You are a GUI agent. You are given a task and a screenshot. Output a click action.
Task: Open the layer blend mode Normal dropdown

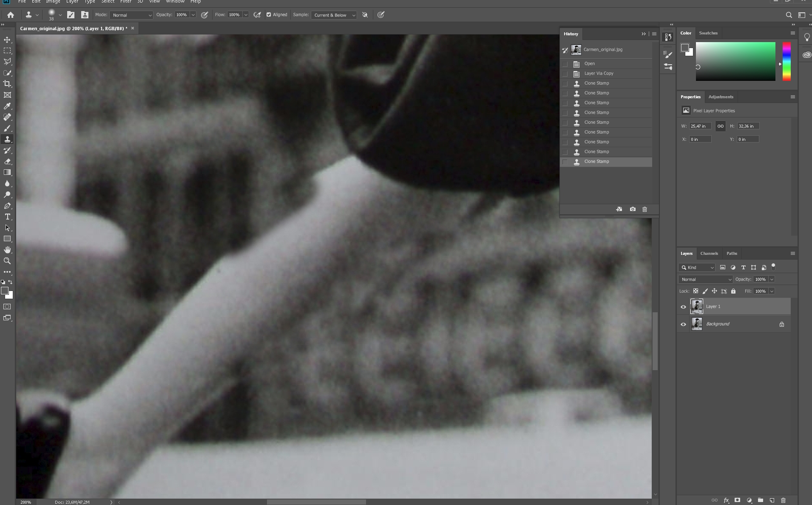(x=706, y=279)
